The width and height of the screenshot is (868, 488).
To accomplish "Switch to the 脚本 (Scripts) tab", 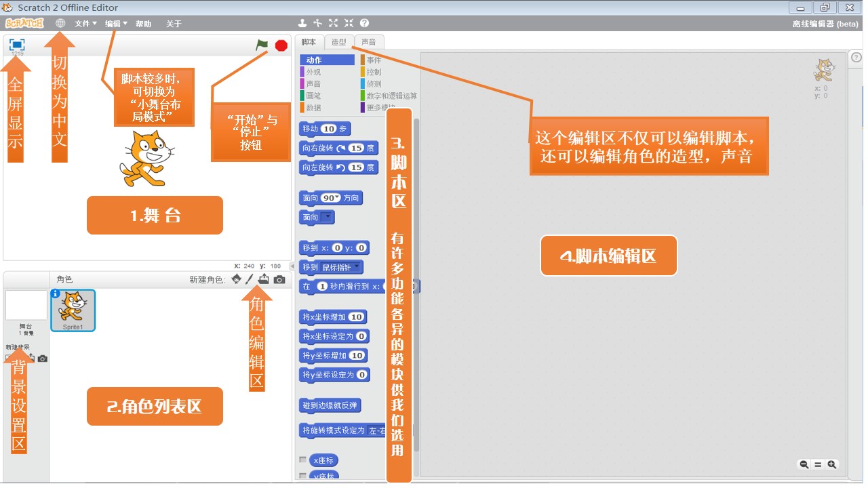I will pyautogui.click(x=309, y=42).
